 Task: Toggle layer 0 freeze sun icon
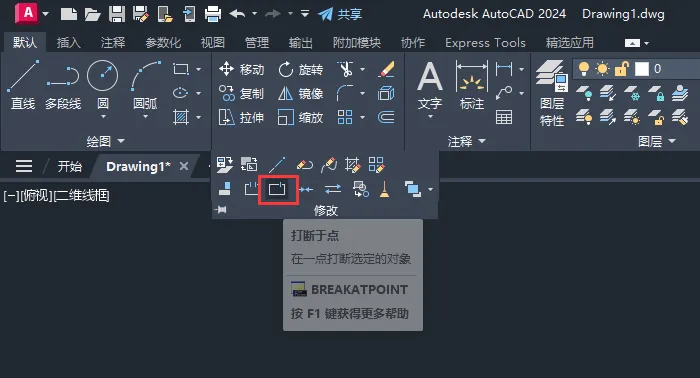pos(602,69)
